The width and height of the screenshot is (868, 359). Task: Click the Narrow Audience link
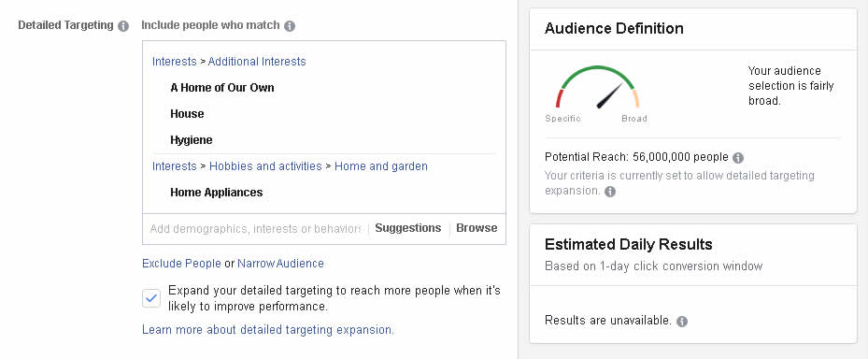pyautogui.click(x=280, y=264)
